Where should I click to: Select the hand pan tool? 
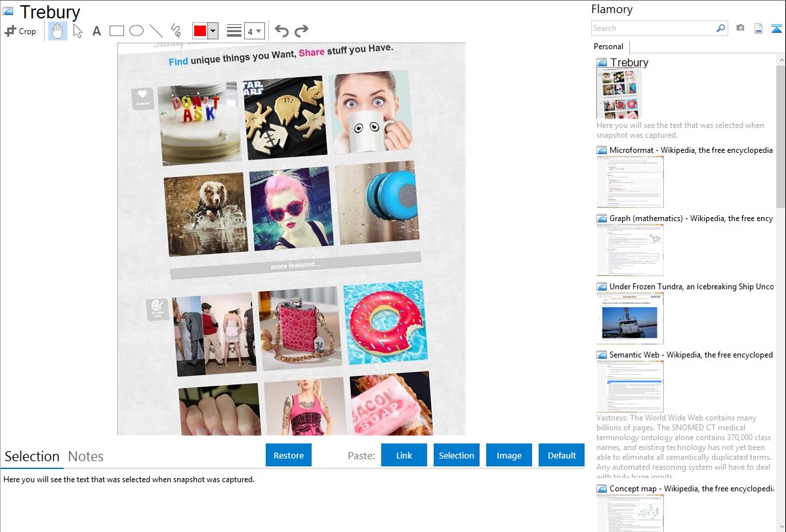(57, 31)
